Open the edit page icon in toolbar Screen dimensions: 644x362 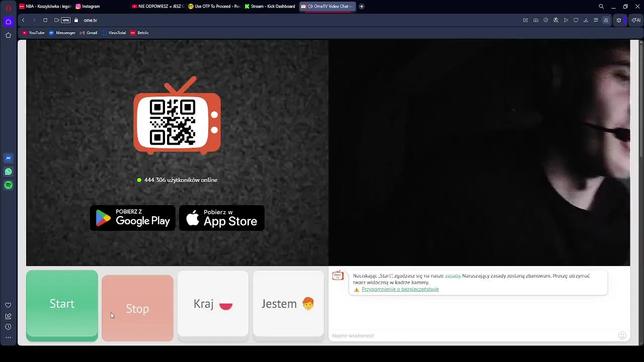[526, 20]
